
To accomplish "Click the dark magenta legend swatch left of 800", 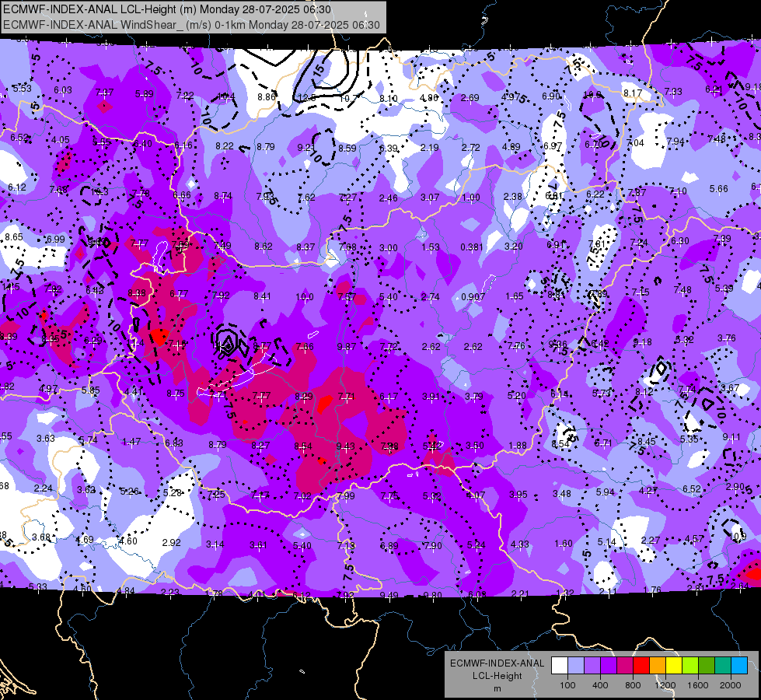I will click(x=625, y=666).
